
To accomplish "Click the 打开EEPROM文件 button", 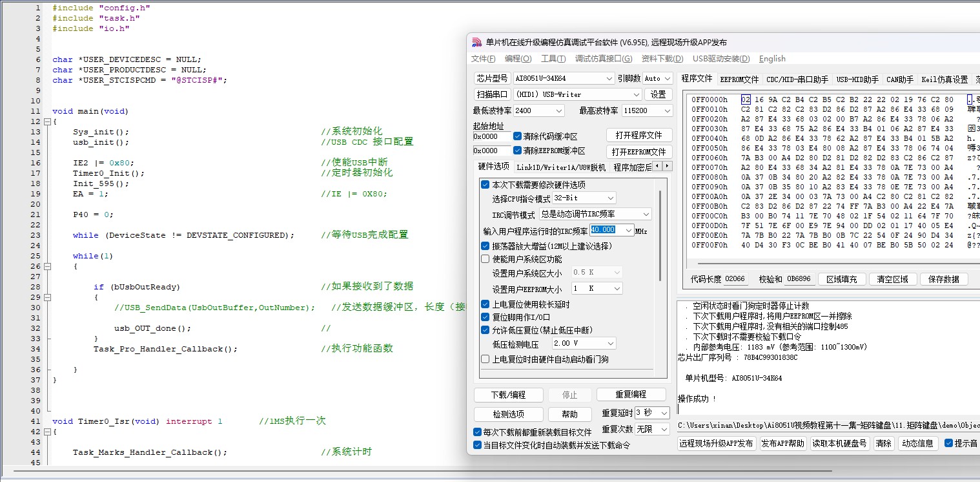I will tap(639, 152).
